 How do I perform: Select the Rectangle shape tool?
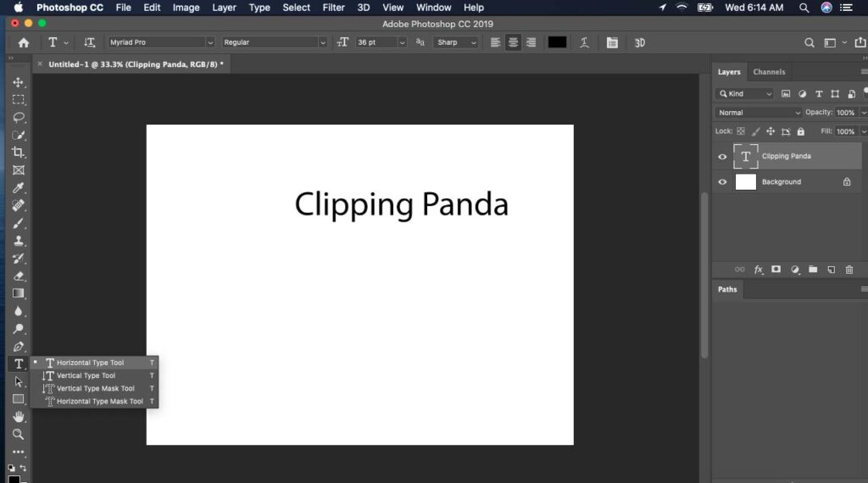(19, 399)
